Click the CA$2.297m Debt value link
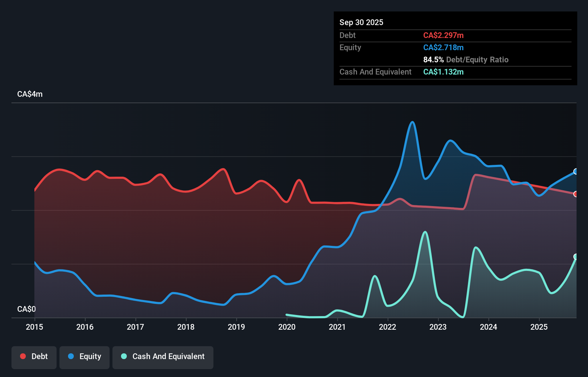Screen dimensions: 588x377 pos(444,35)
